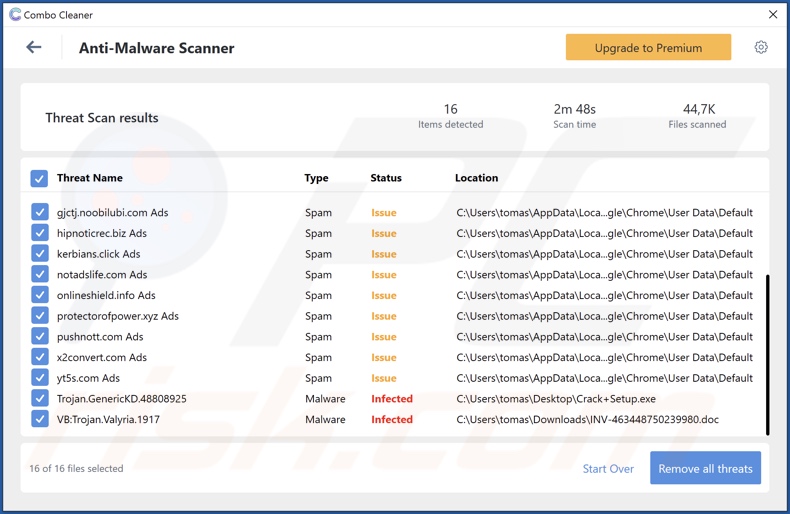The image size is (790, 514).
Task: Click the Start Over link
Action: click(x=608, y=469)
